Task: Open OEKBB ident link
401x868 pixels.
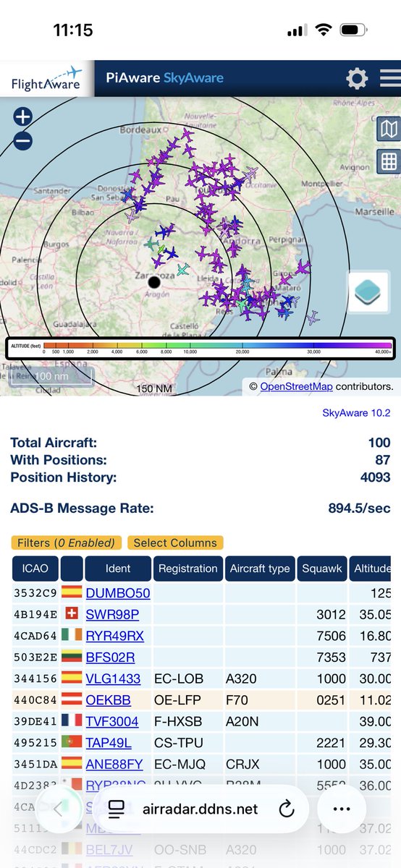Action: (x=108, y=700)
